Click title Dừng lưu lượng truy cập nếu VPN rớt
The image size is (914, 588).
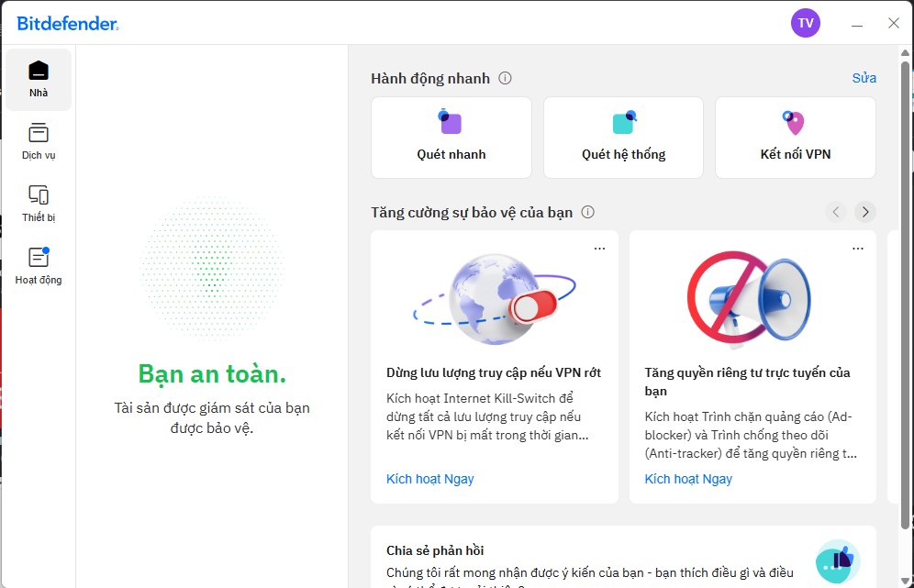click(494, 373)
